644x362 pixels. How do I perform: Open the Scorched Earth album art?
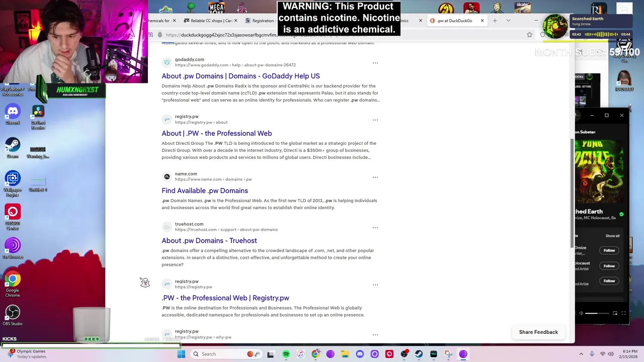[x=599, y=171]
